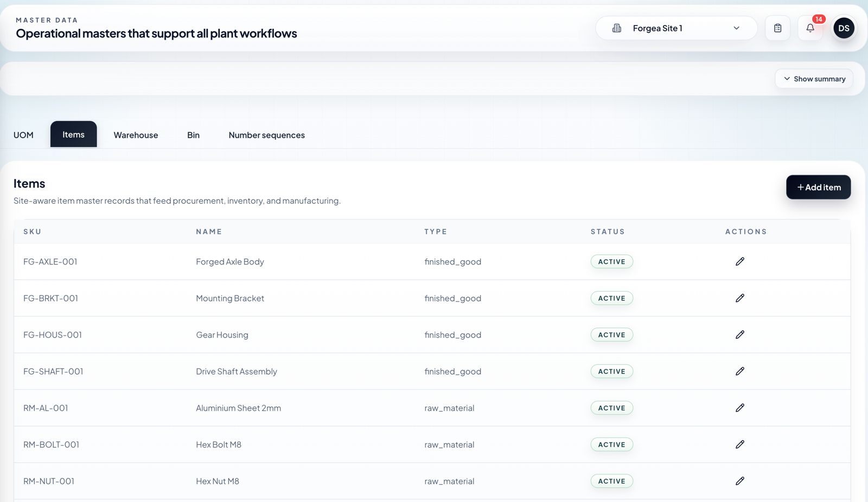Screen dimensions: 868x502
Task: Select SKU FG-AXLE-001
Action: (50, 261)
